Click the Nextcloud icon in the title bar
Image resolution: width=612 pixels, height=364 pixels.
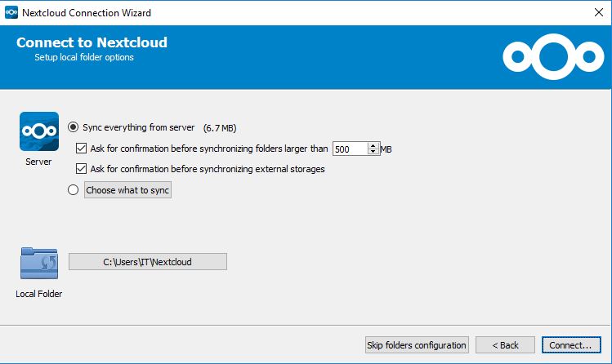(11, 12)
